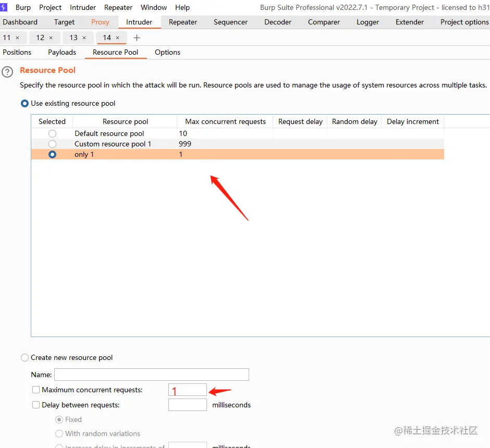Switch to the Sequencer tab
Screen dimensions: 490x448
(x=230, y=22)
